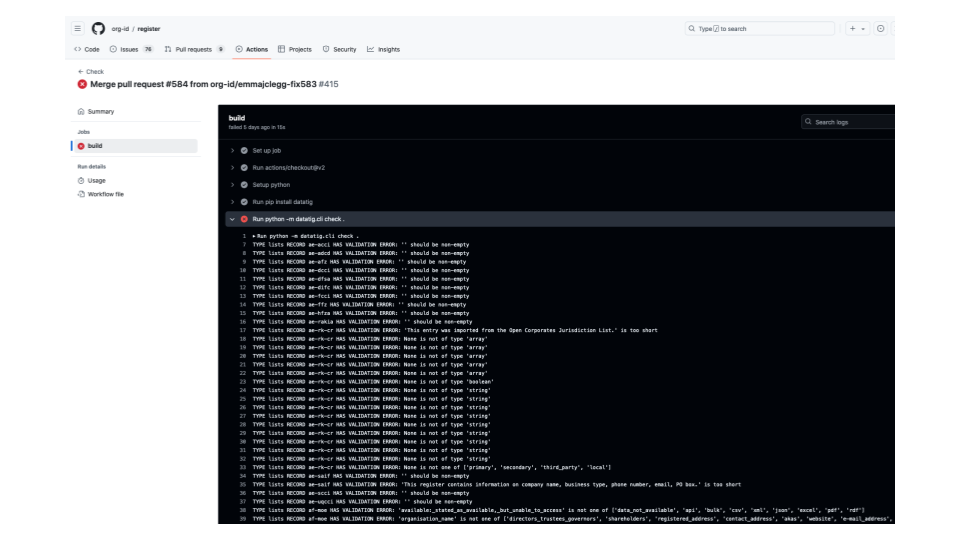The image size is (960, 540).
Task: Click the 'Run python -m datatig.cli check .' log line 1
Action: click(x=306, y=236)
